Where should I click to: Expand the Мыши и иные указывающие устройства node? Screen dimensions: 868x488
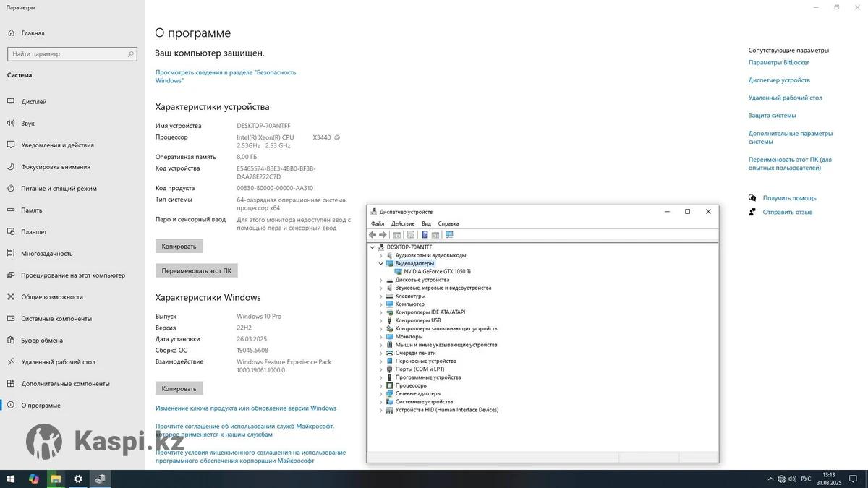tap(381, 345)
